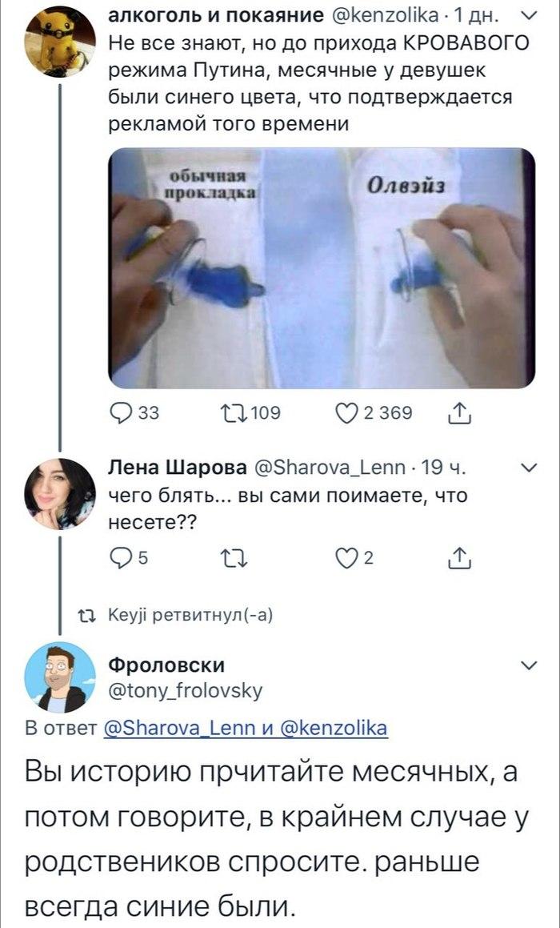This screenshot has width=560, height=928.
Task: Reply to Лена Шарова's tweet
Action: pos(120,559)
